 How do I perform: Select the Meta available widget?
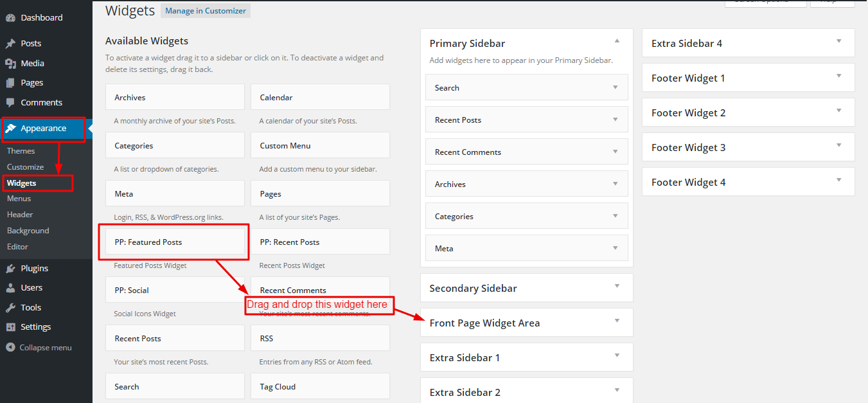pos(175,193)
